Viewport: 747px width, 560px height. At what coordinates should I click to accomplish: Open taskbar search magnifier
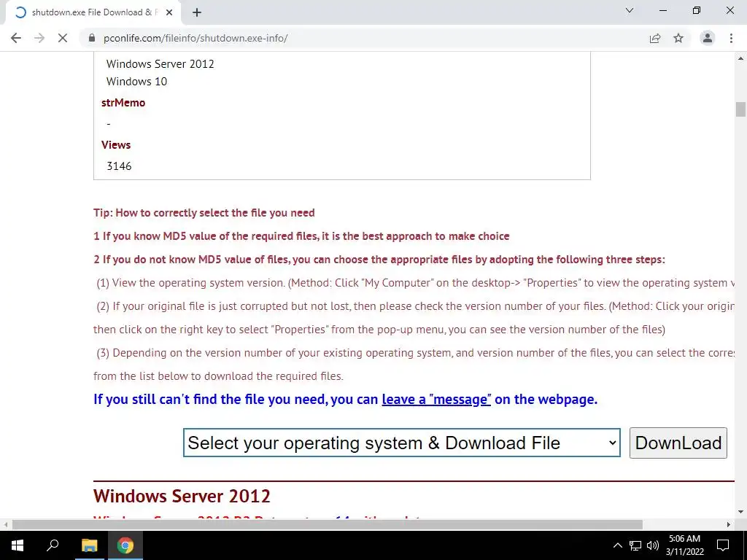tap(53, 545)
